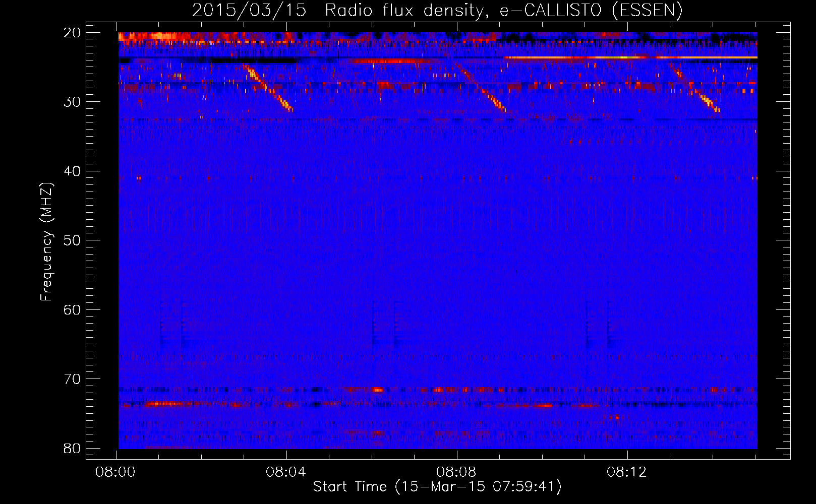The width and height of the screenshot is (816, 504).
Task: Click the '08:00' time tick label
Action: [115, 472]
